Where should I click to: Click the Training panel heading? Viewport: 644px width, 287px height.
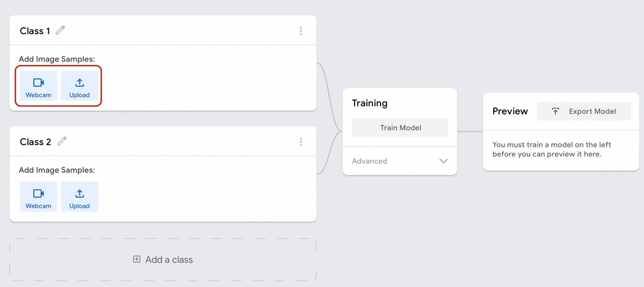(370, 103)
